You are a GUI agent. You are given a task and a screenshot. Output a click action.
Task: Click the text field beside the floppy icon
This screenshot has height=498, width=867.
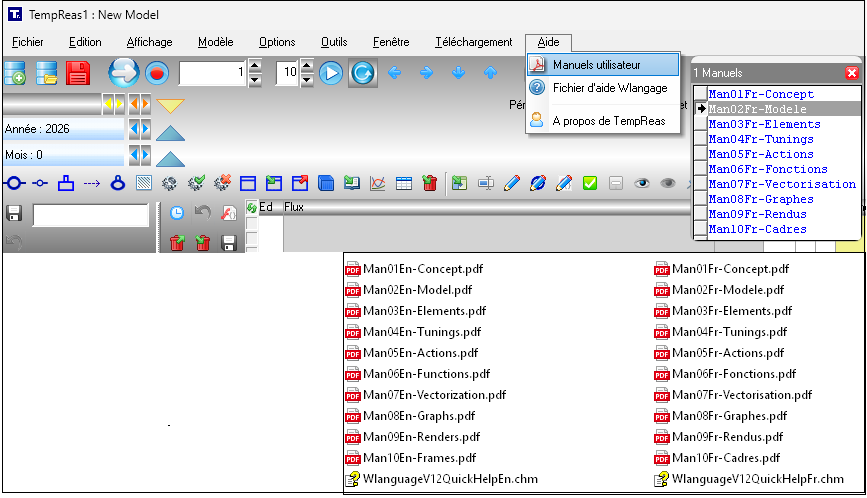(x=91, y=215)
